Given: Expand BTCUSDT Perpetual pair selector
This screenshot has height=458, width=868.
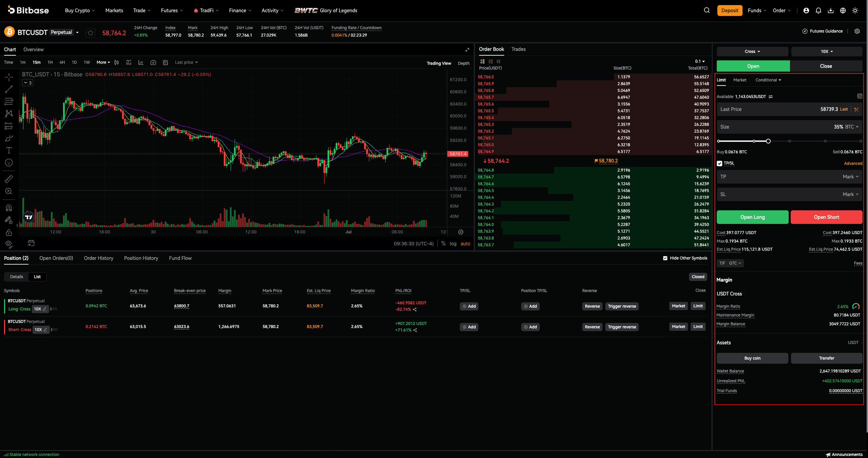Looking at the screenshot, I should pos(77,33).
